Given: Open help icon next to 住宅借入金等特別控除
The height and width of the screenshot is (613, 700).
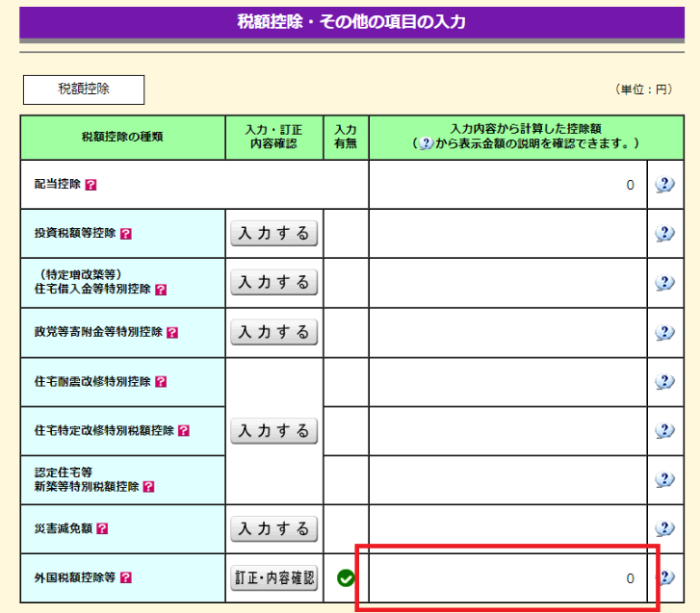Looking at the screenshot, I should pyautogui.click(x=161, y=290).
